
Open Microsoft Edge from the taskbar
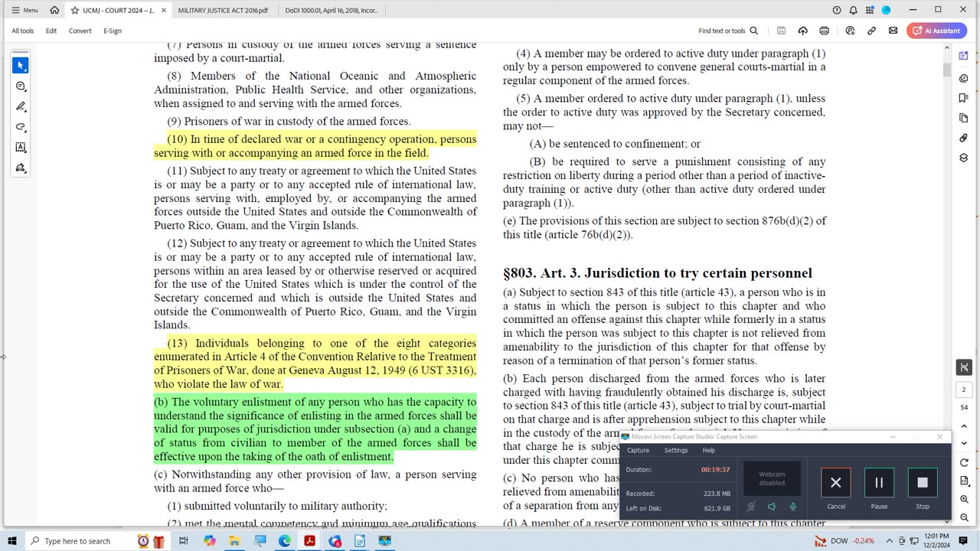(285, 541)
